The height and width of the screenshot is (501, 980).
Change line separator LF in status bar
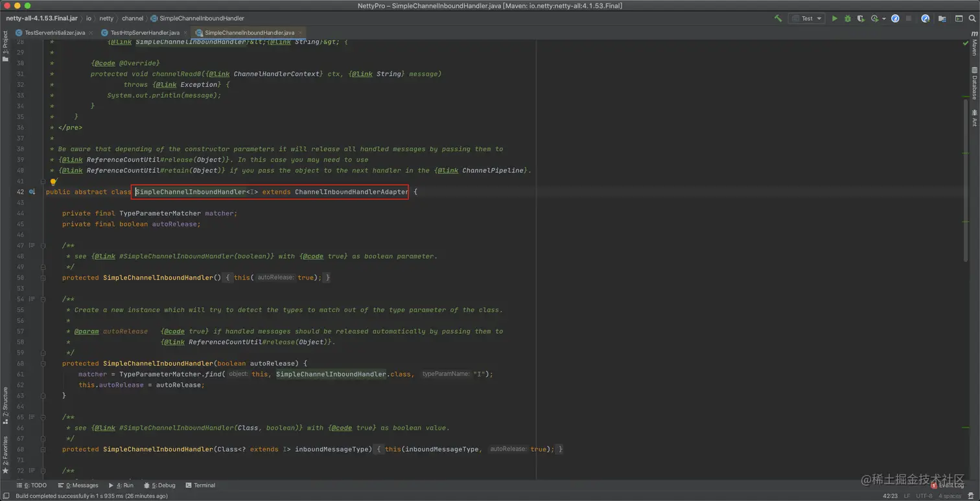909,496
